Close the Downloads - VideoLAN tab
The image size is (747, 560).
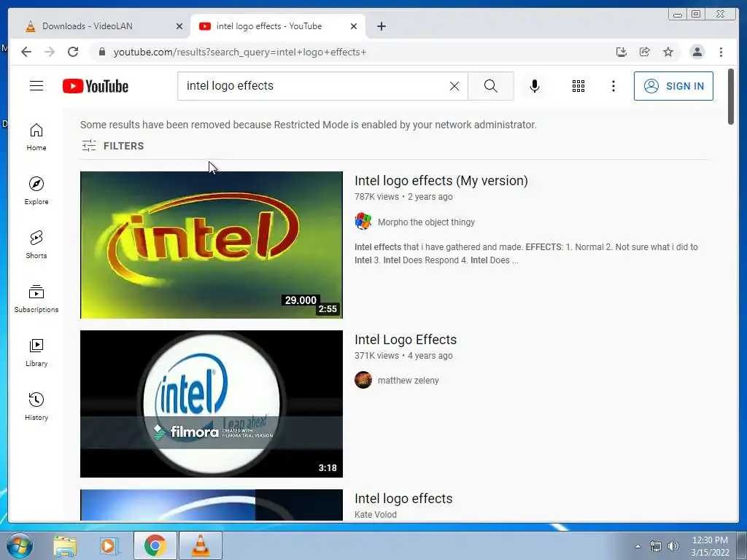pyautogui.click(x=179, y=26)
